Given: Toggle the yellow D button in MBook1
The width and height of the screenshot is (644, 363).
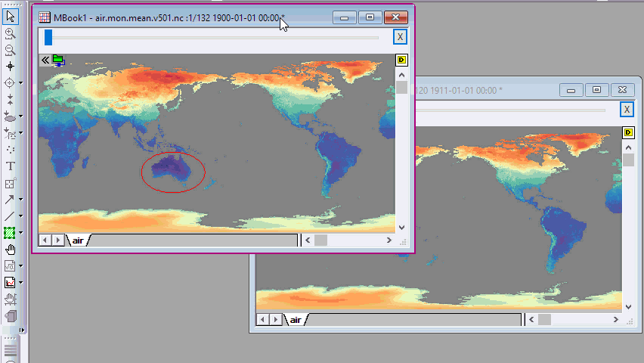Looking at the screenshot, I should 401,60.
